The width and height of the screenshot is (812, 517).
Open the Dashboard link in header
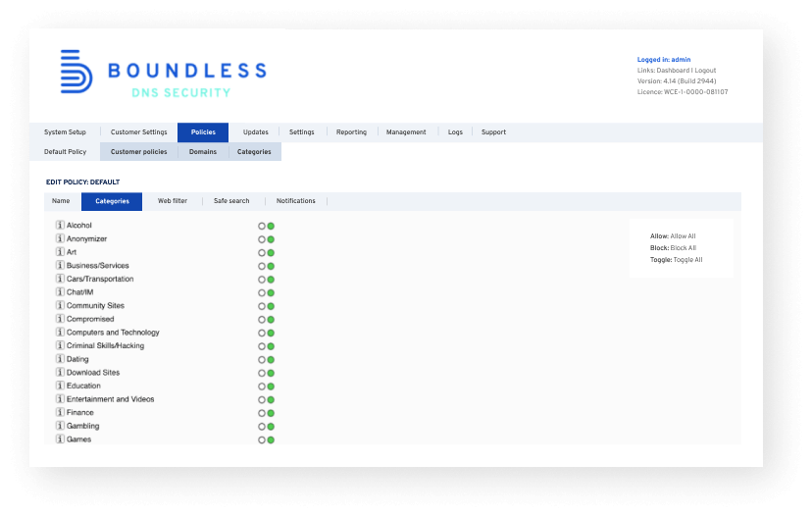pos(673,71)
